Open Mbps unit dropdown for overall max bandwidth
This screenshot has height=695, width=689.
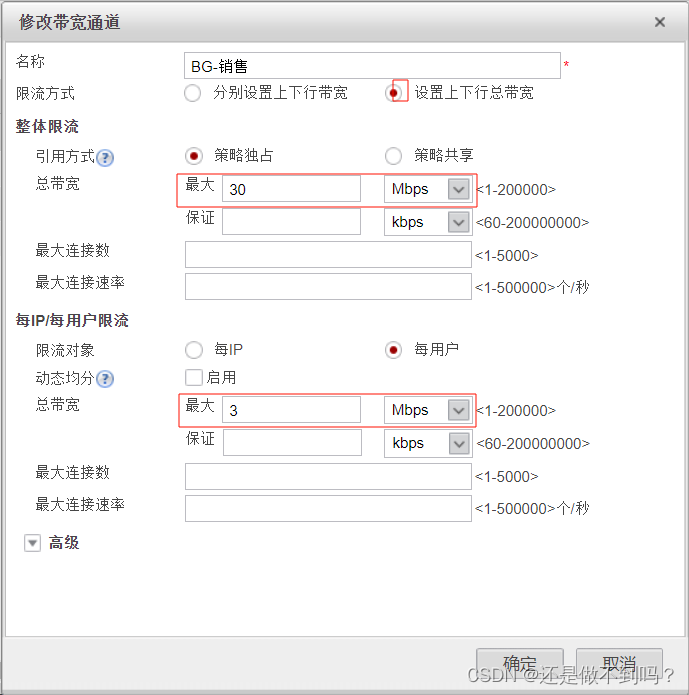(x=427, y=189)
